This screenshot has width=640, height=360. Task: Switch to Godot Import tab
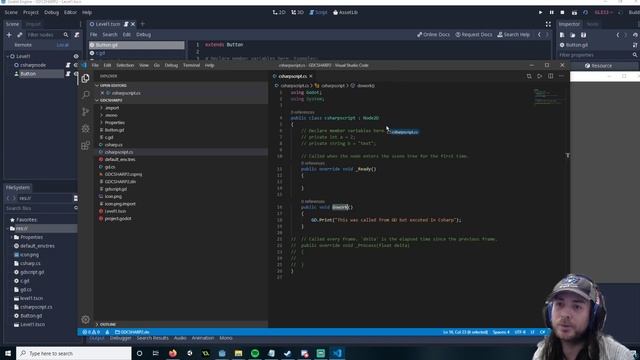pyautogui.click(x=33, y=24)
